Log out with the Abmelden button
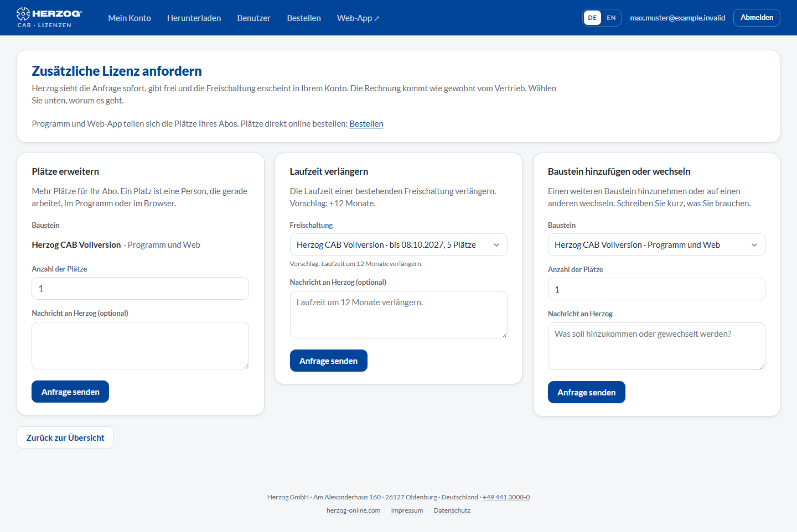797x532 pixels. 757,18
